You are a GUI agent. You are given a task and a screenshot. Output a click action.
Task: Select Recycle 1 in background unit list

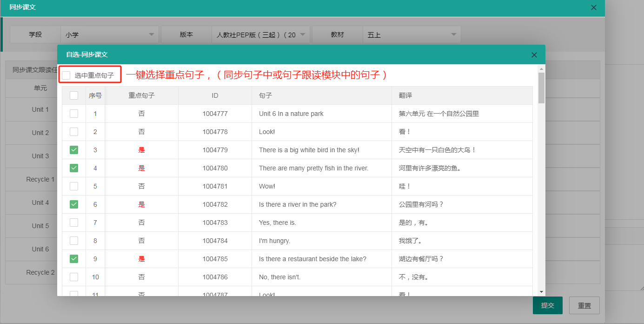tap(40, 179)
